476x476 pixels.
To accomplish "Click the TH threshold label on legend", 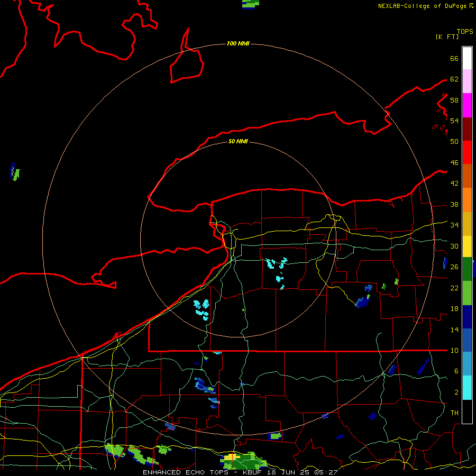I will pyautogui.click(x=454, y=413).
